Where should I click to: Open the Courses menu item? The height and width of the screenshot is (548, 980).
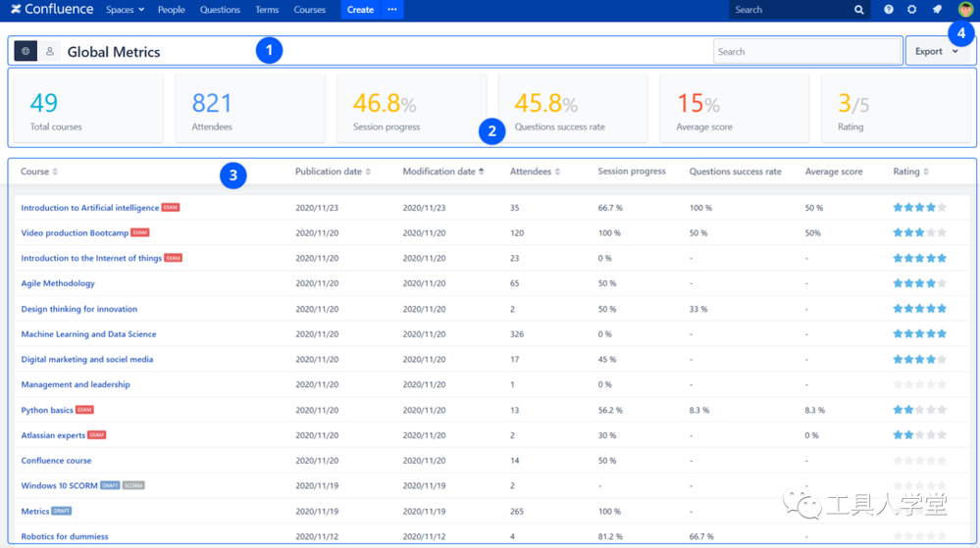pyautogui.click(x=310, y=10)
